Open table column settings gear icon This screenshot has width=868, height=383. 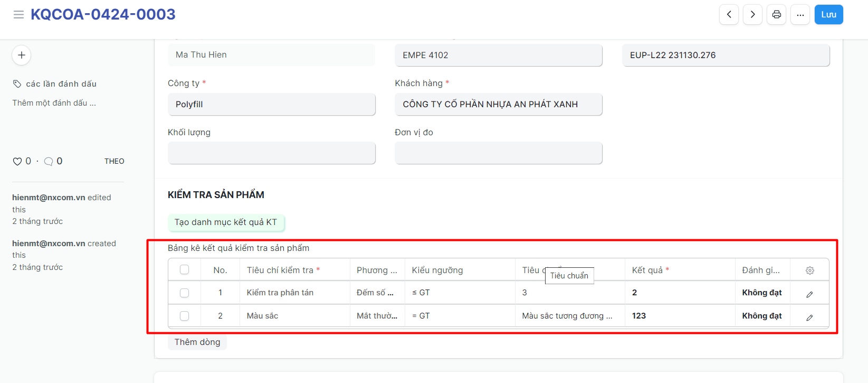point(809,270)
